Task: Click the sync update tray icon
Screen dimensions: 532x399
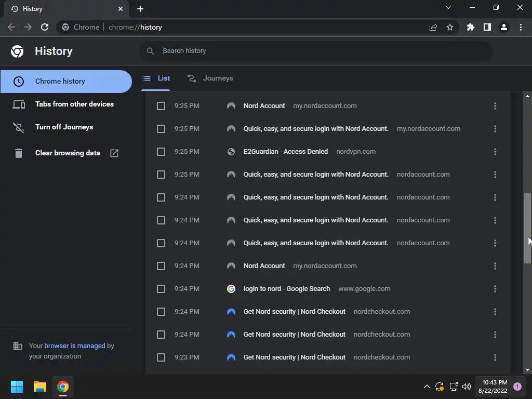Action: point(440,387)
